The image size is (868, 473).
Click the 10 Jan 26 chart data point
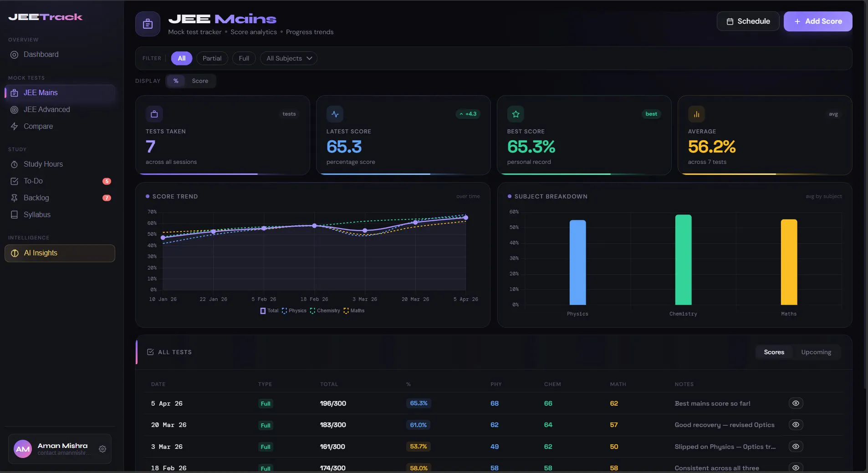click(163, 238)
